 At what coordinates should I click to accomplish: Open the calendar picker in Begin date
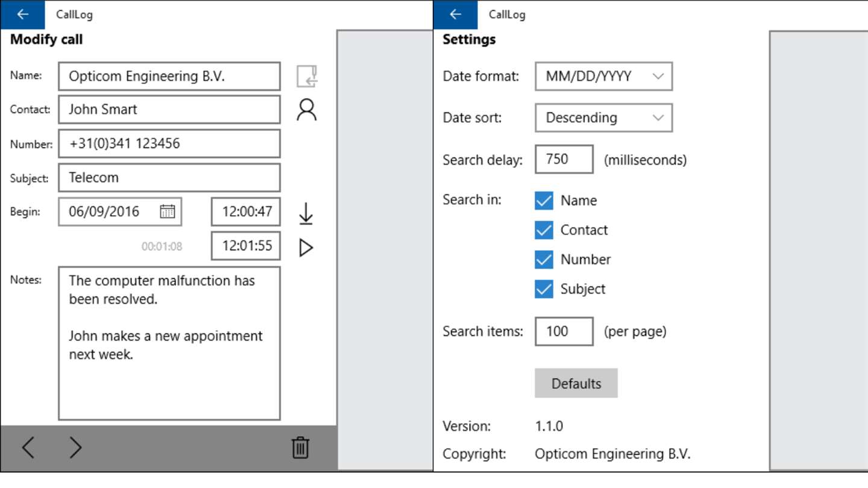(167, 211)
